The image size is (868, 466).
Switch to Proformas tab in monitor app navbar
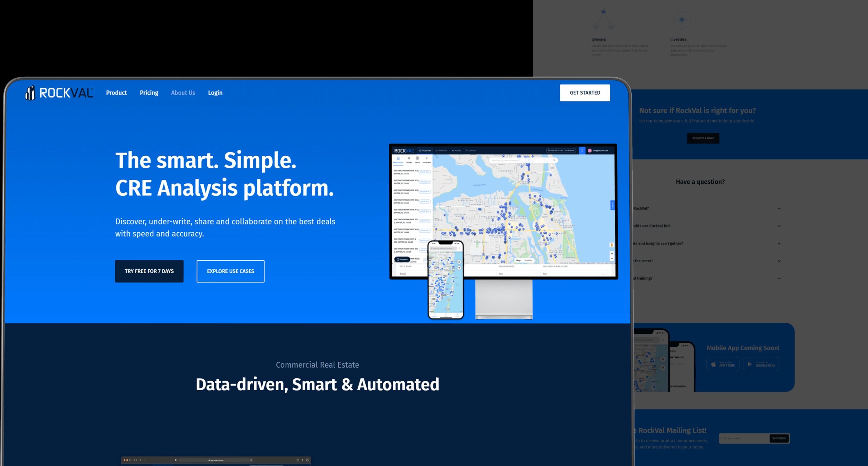442,150
